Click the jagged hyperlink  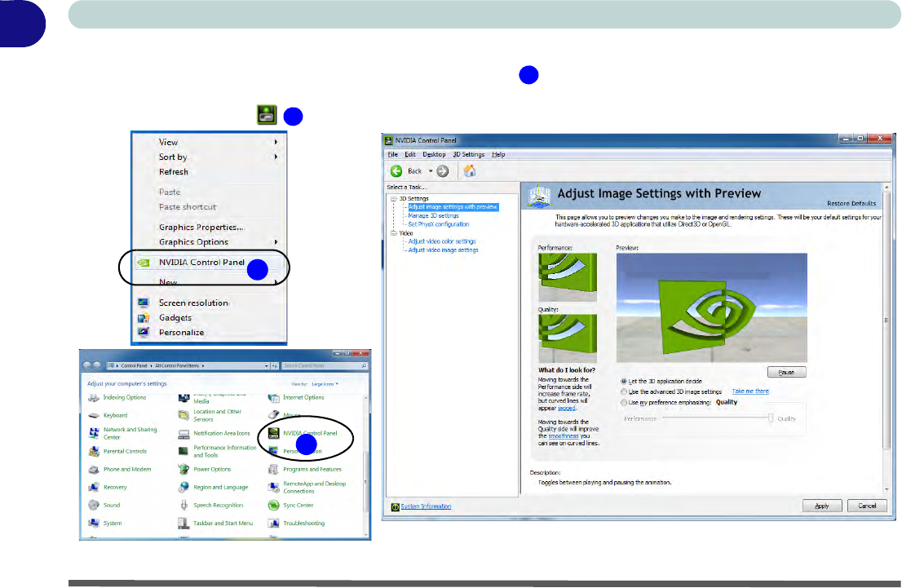(567, 408)
